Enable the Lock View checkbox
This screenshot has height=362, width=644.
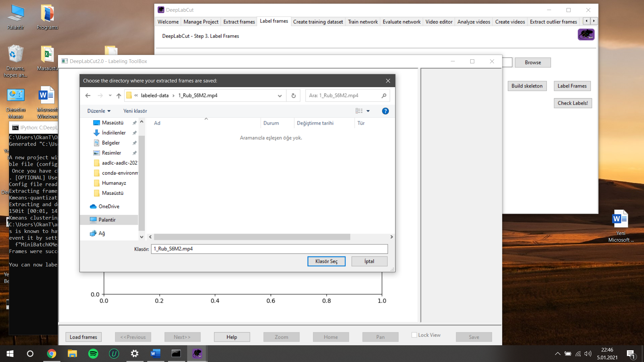pos(415,335)
